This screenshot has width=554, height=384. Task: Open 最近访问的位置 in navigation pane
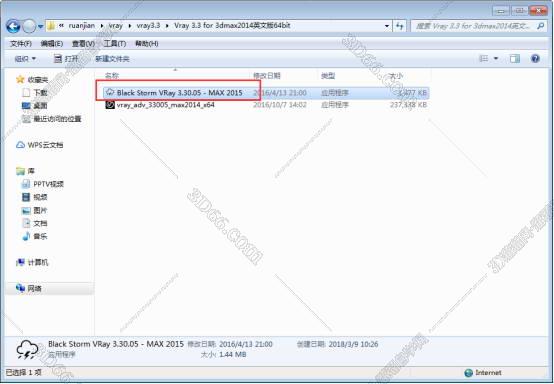click(x=57, y=119)
